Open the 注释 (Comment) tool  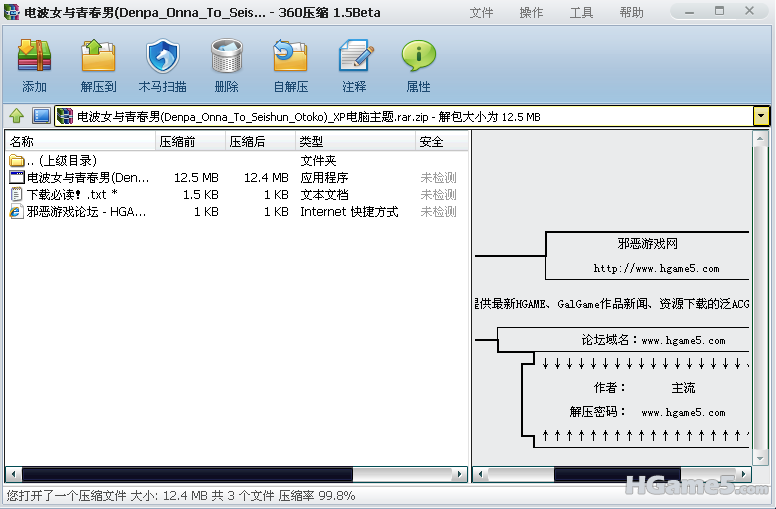[x=354, y=66]
